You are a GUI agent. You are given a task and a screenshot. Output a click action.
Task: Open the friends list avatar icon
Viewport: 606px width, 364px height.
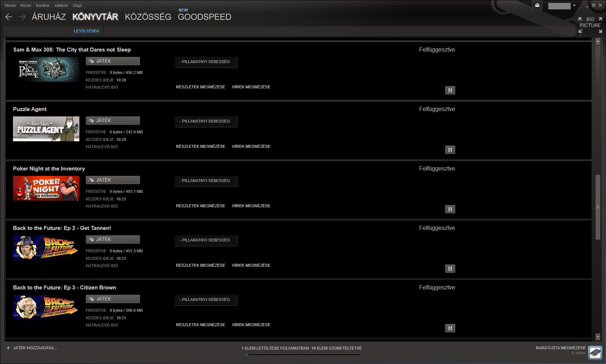595,352
